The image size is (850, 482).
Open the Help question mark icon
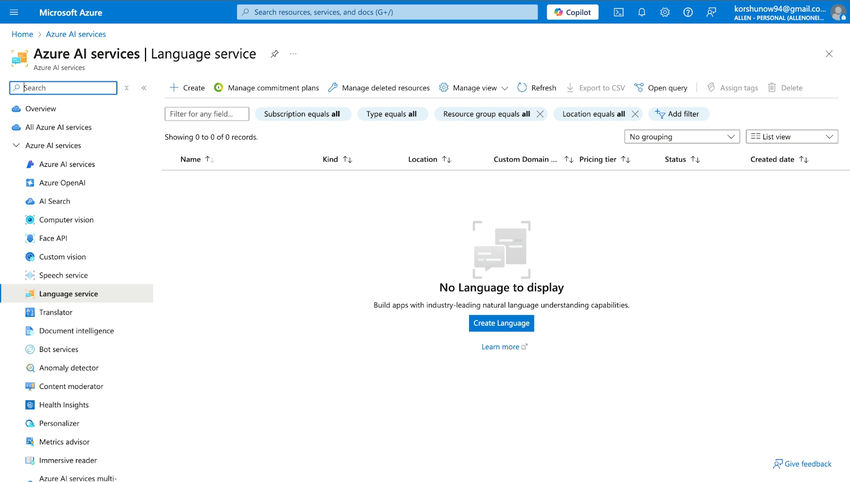pos(688,12)
